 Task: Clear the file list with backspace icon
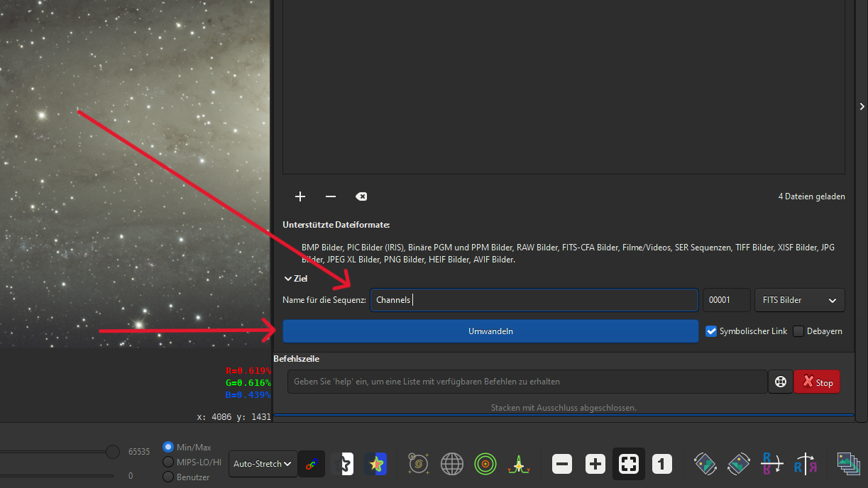click(361, 196)
